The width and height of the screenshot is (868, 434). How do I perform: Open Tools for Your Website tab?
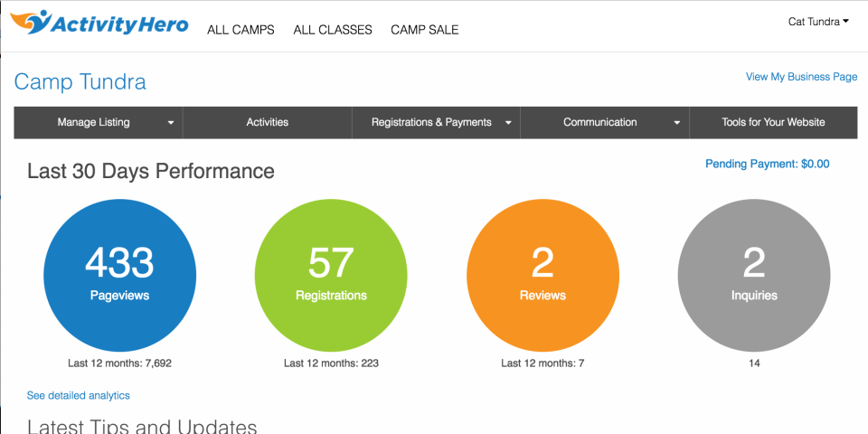coord(773,122)
